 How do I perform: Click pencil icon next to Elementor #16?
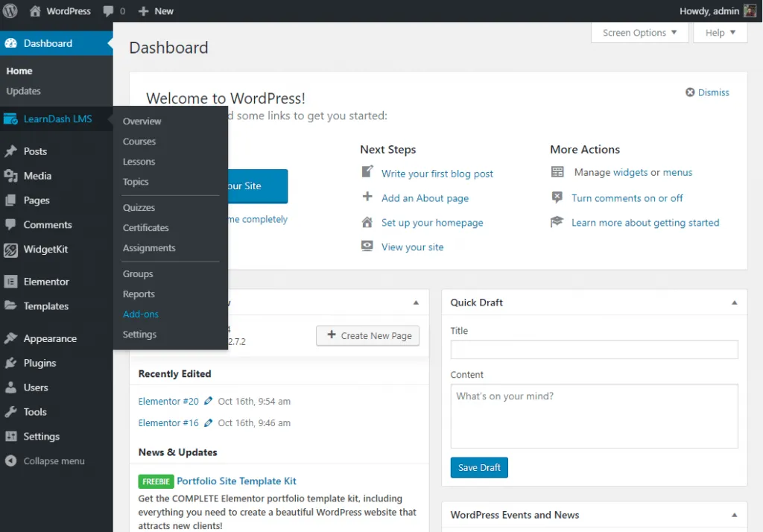209,422
